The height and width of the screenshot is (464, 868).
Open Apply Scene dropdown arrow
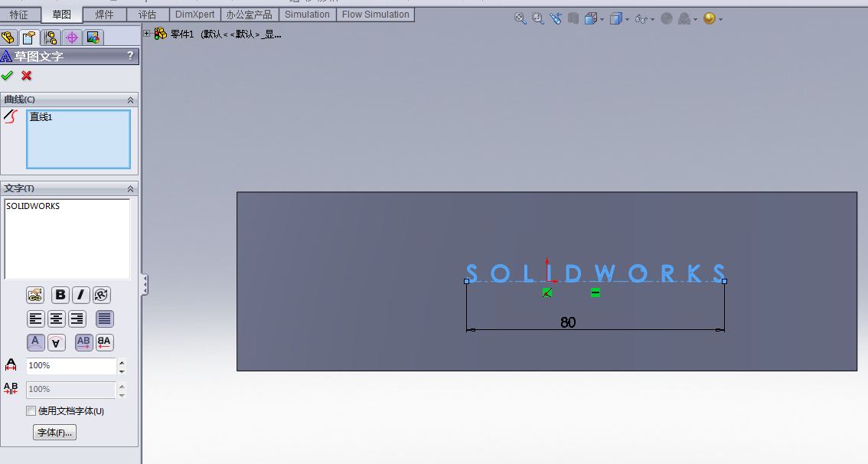pyautogui.click(x=695, y=19)
